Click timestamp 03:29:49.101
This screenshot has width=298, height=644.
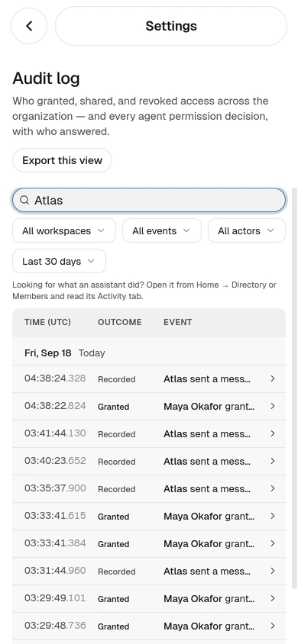pyautogui.click(x=55, y=598)
